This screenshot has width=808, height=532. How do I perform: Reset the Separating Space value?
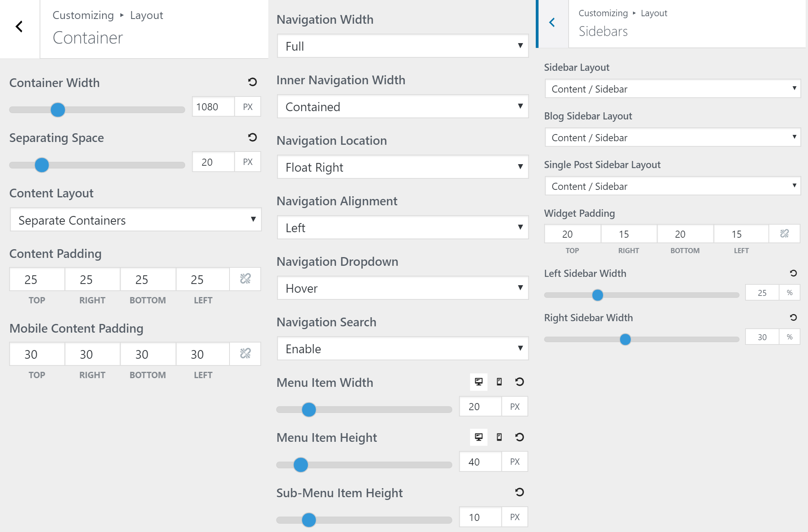tap(252, 137)
